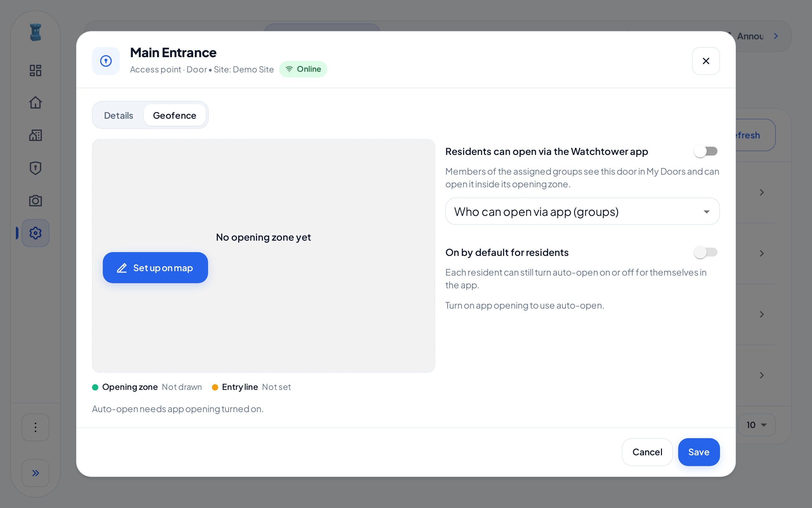
Task: Select the settings gear icon in sidebar
Action: 35,233
